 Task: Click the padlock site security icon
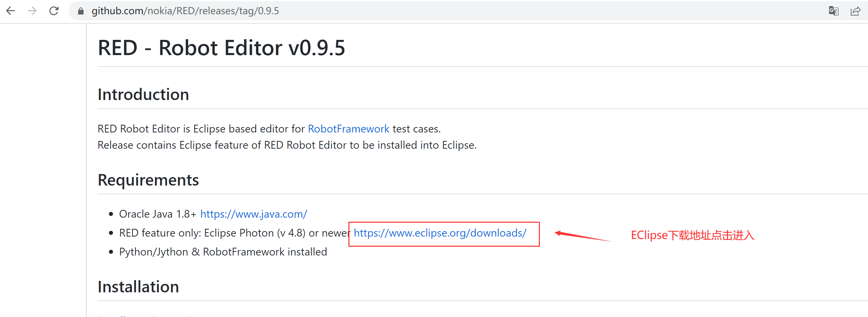pos(81,11)
